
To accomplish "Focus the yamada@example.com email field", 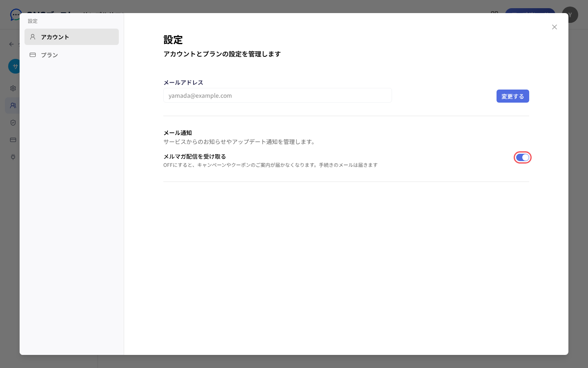I will tap(278, 95).
